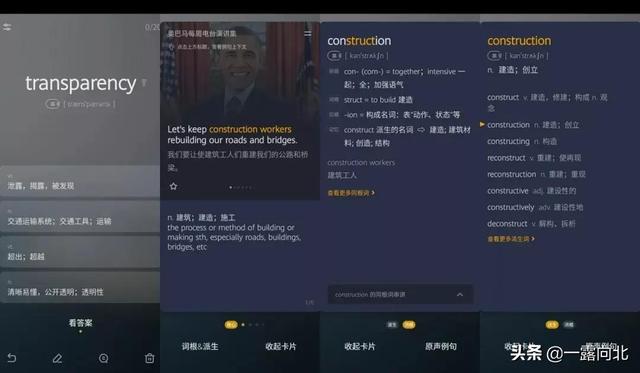Screen dimensions: 640x373
Task: Select the gray pill tab on the derivatives screen
Action: pyautogui.click(x=569, y=325)
